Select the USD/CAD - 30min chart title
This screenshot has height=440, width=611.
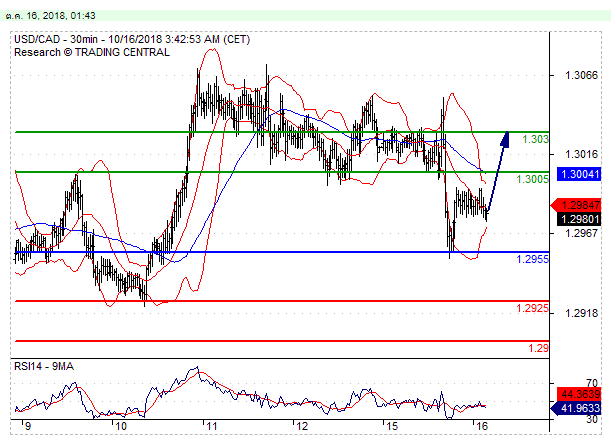(x=132, y=39)
